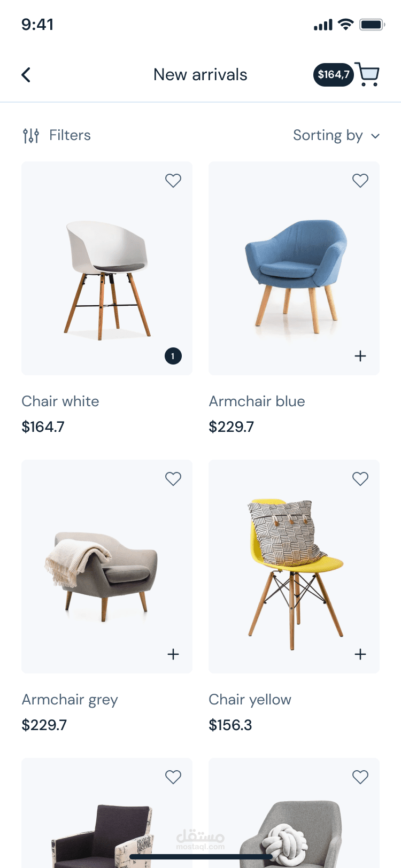This screenshot has width=401, height=868.
Task: Favorite the Armchair blue with heart
Action: click(360, 181)
